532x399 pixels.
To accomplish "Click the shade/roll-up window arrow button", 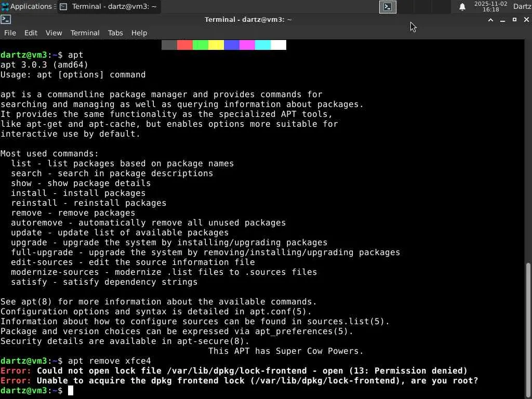I will [x=490, y=20].
